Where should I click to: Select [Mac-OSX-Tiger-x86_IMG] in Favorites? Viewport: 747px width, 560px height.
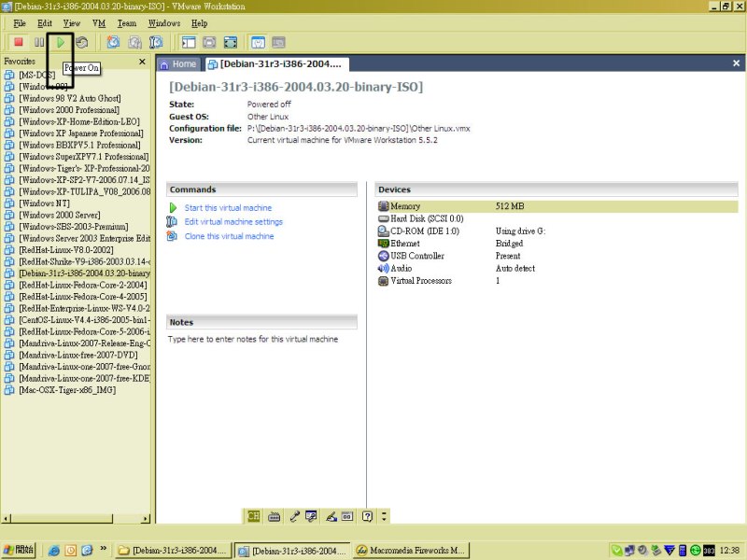[67, 390]
